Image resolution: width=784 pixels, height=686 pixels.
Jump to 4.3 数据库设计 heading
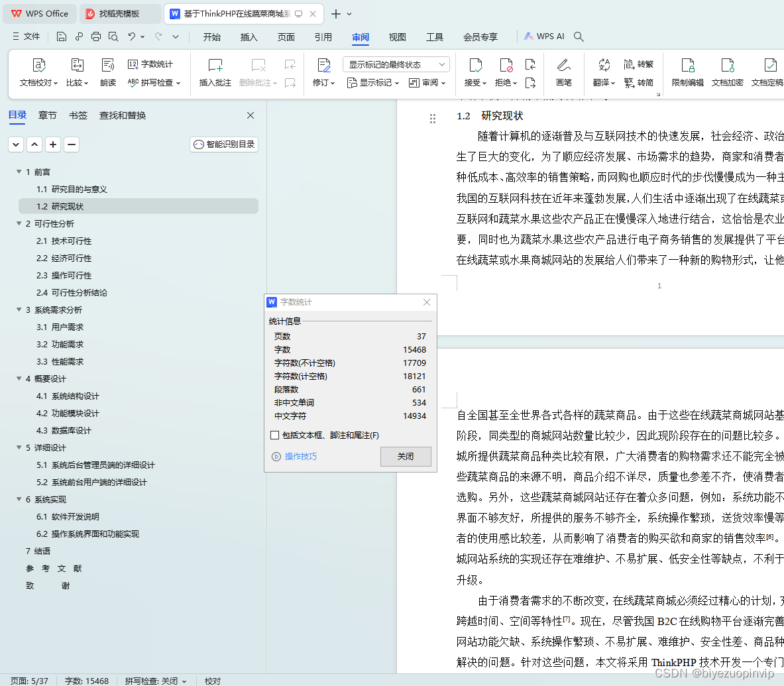64,431
